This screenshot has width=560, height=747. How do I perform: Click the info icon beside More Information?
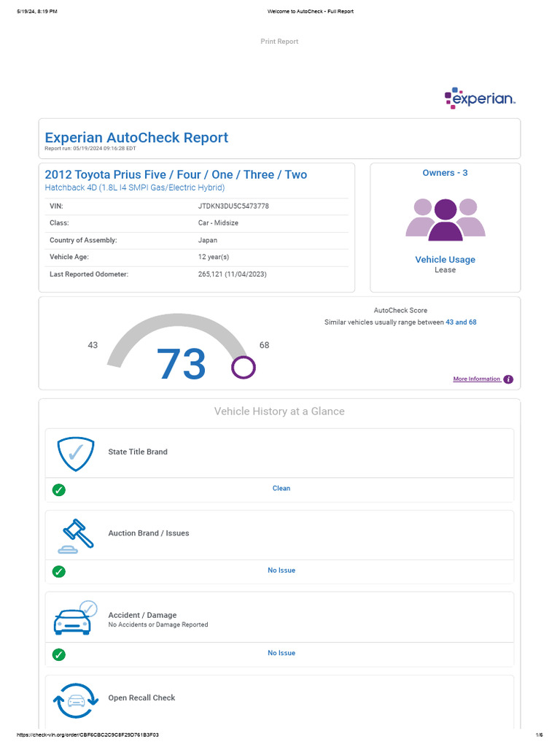(508, 379)
